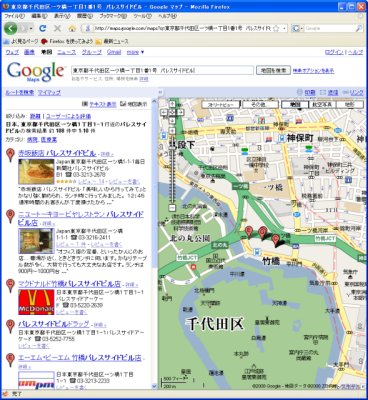368x400 pixels.
Task: Zoom in with the map plus button
Action: click(172, 130)
